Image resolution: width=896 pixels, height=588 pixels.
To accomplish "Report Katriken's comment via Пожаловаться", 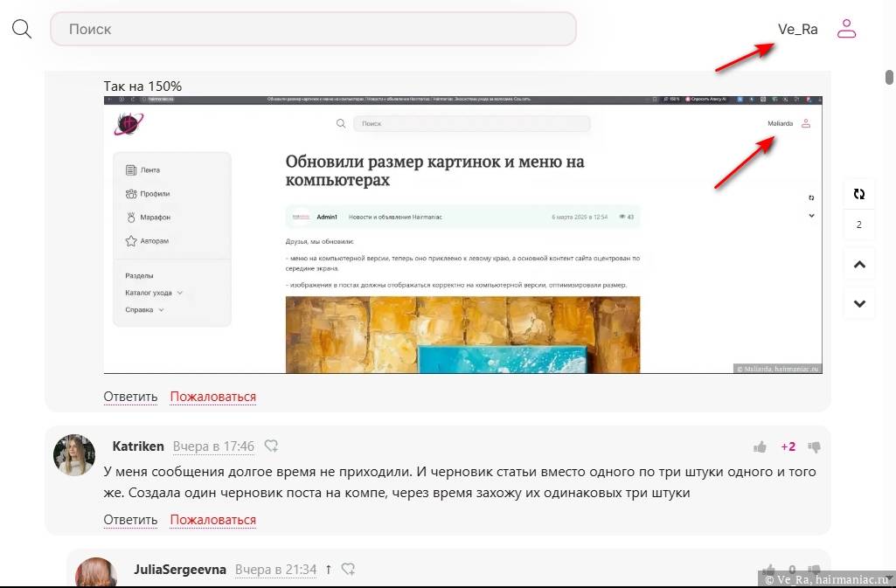I will tap(212, 520).
